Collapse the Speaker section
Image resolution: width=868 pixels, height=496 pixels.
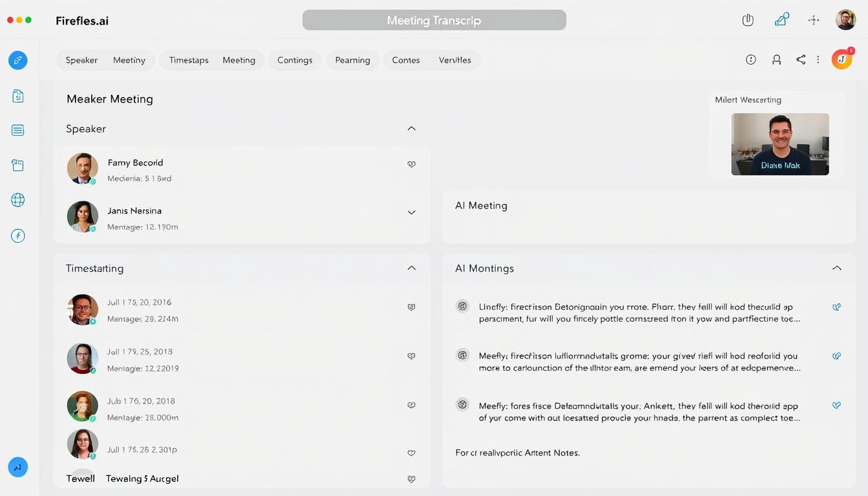[x=411, y=128]
